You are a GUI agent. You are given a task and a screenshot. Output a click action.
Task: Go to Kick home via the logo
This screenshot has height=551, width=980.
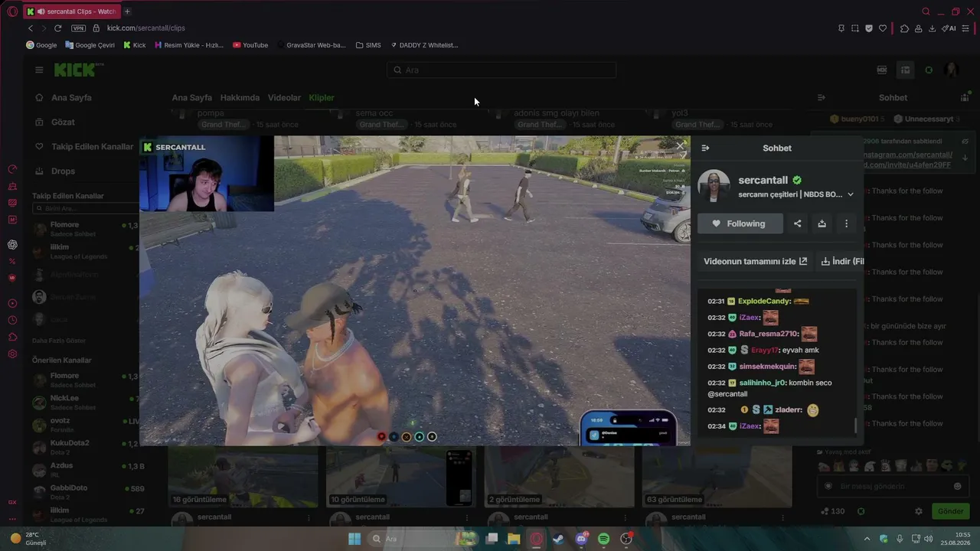pos(77,70)
